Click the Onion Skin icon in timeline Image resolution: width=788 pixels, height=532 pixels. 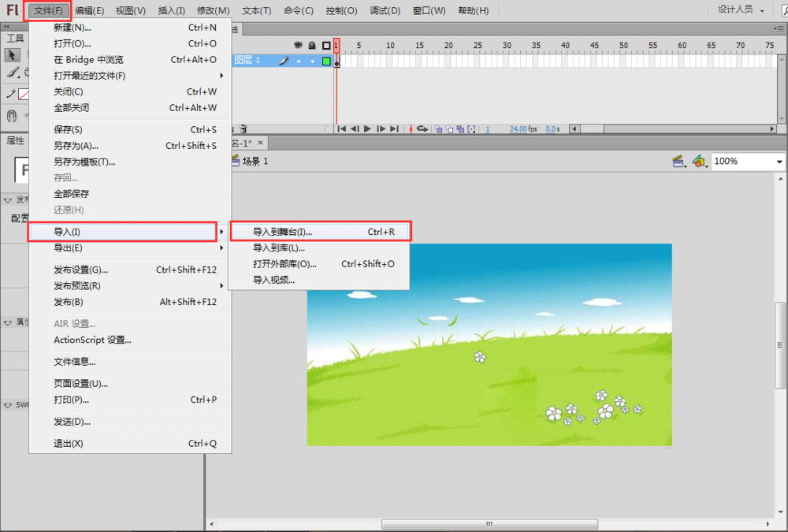438,128
